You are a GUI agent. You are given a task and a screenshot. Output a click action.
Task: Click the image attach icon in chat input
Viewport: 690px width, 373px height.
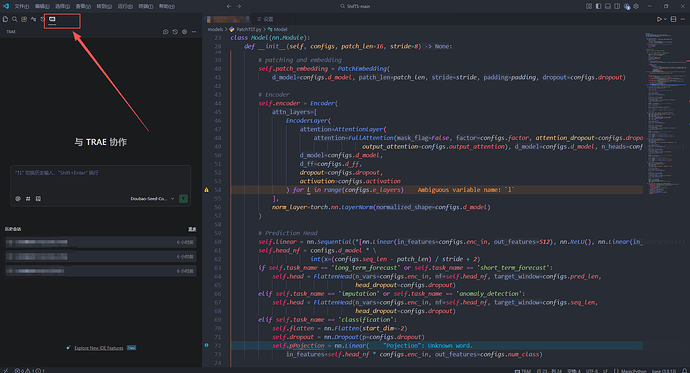pos(38,199)
